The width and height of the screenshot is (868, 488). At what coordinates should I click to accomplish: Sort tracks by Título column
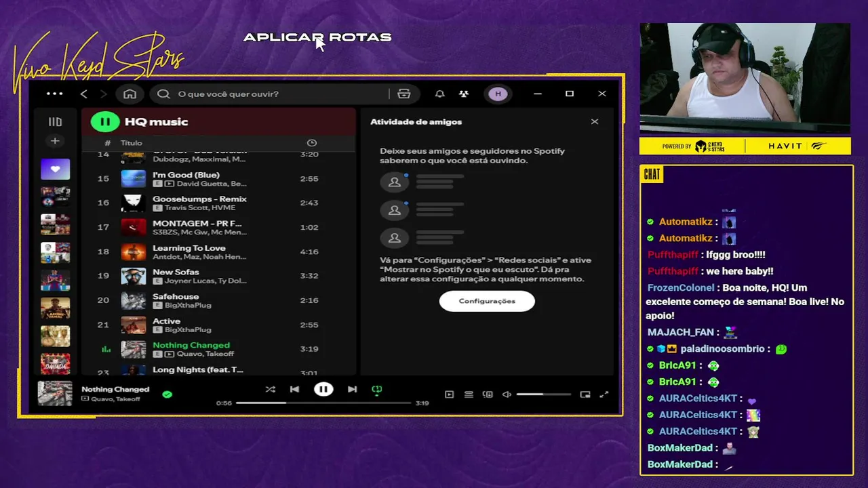pos(132,143)
